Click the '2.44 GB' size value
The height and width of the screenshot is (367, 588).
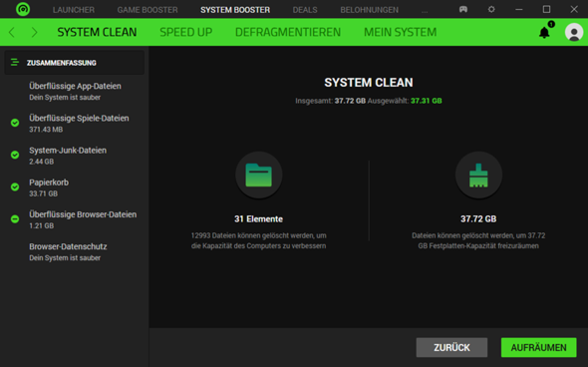click(42, 162)
